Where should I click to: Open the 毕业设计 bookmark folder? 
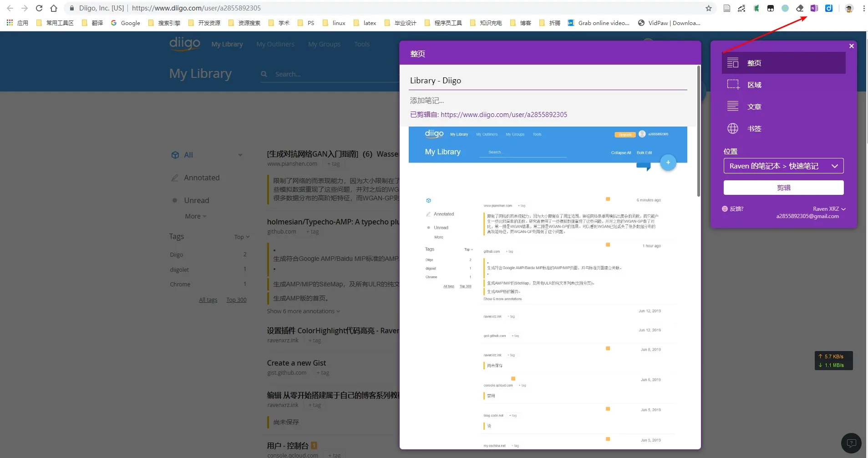[x=401, y=23]
